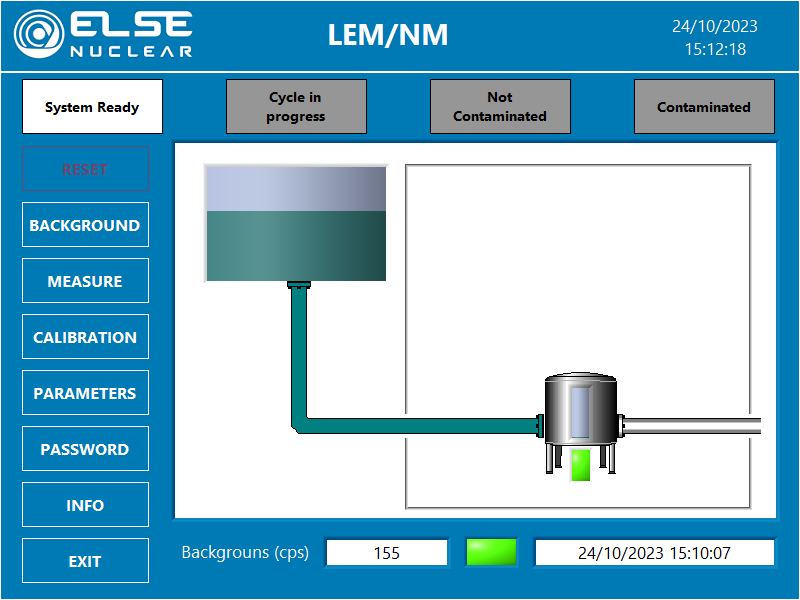Screen dimensions: 800x600
Task: Open the CALIBRATION screen
Action: click(x=85, y=337)
